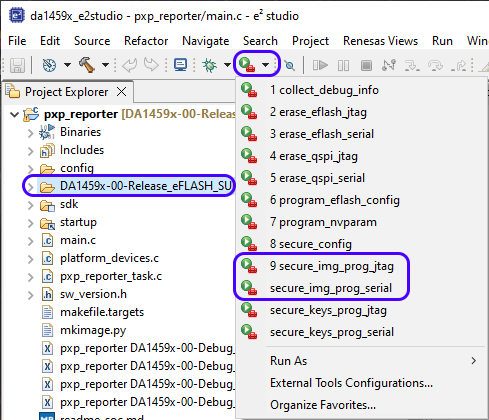Click the hammer Build icon

click(x=87, y=65)
